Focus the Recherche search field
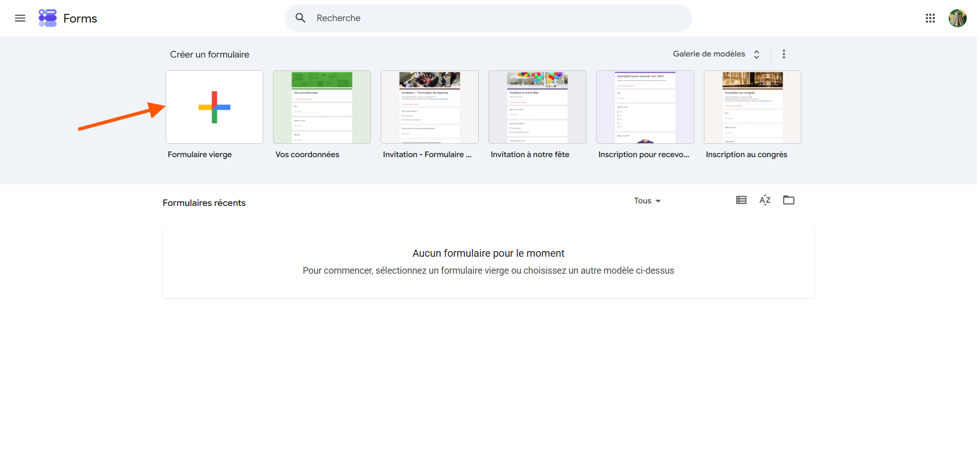This screenshot has width=980, height=475. pos(488,18)
